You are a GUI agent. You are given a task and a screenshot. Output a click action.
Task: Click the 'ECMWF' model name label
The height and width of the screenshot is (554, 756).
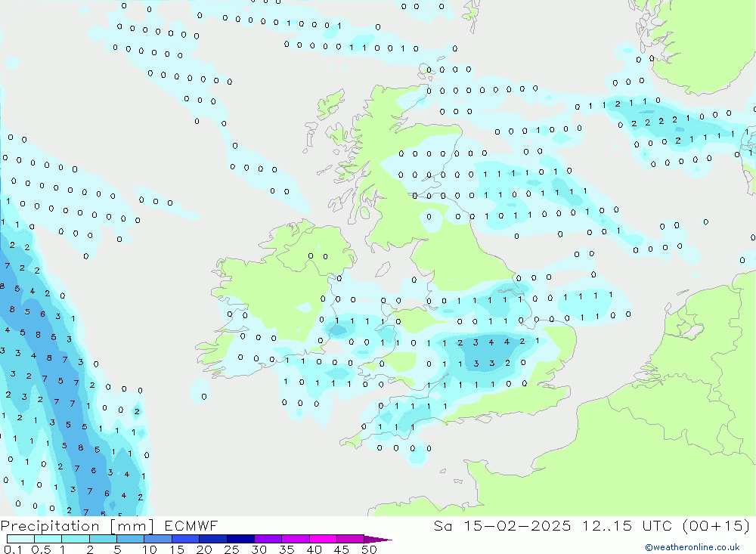click(x=191, y=525)
